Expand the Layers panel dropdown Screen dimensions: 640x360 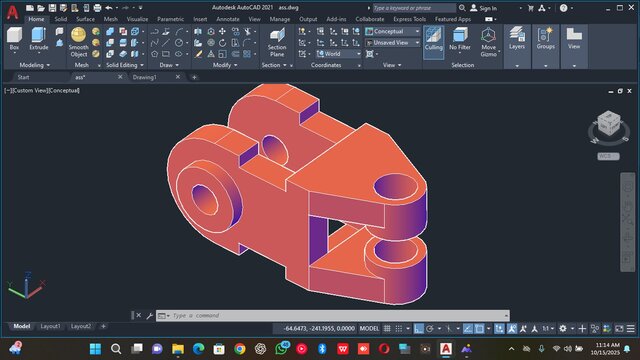click(517, 66)
